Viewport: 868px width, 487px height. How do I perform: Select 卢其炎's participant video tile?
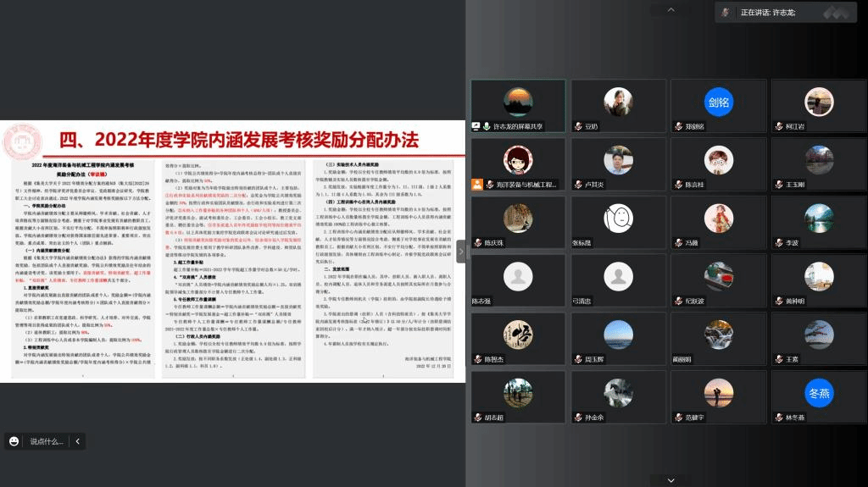tap(618, 166)
